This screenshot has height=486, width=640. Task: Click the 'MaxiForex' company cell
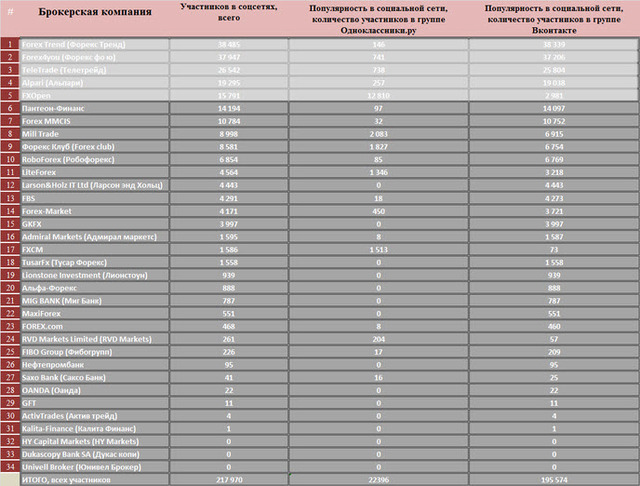(95, 313)
